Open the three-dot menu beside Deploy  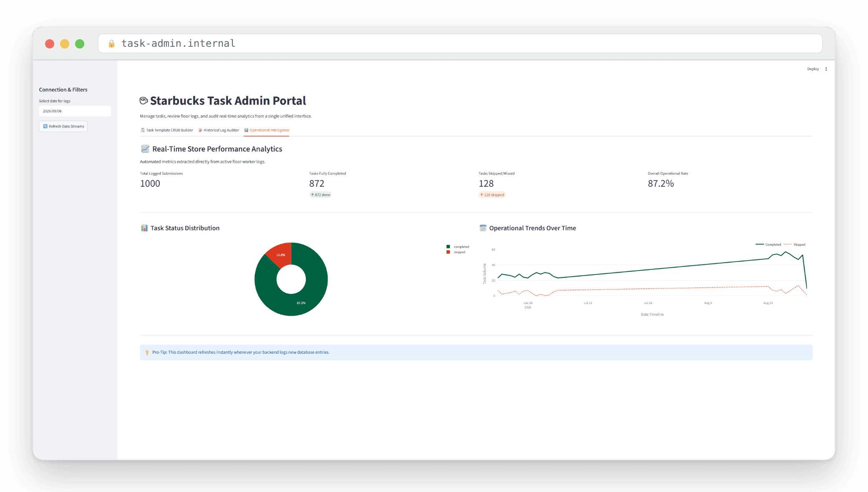(826, 69)
